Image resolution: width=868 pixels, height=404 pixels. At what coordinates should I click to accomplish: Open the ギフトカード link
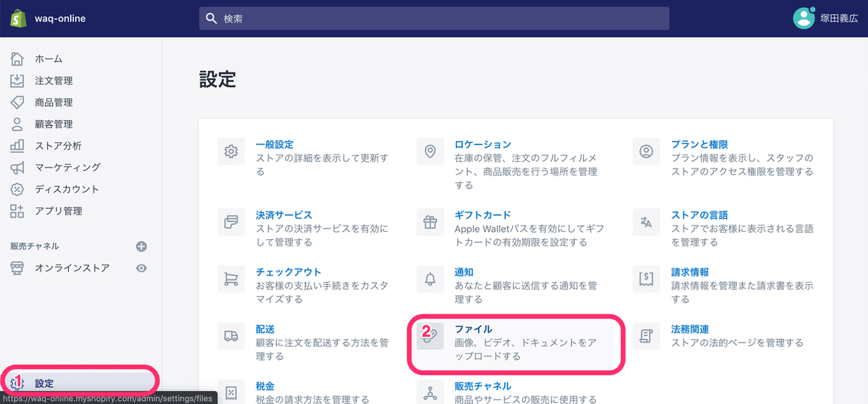click(x=483, y=215)
